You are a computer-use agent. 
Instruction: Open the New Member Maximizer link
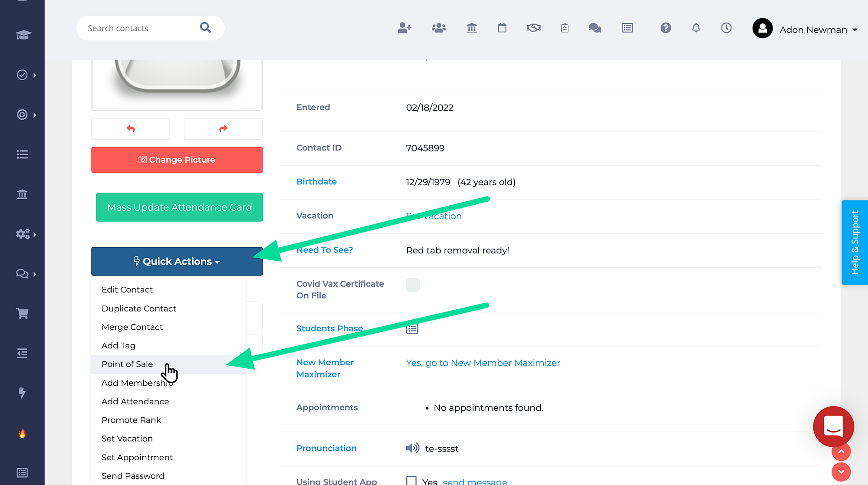coord(483,363)
